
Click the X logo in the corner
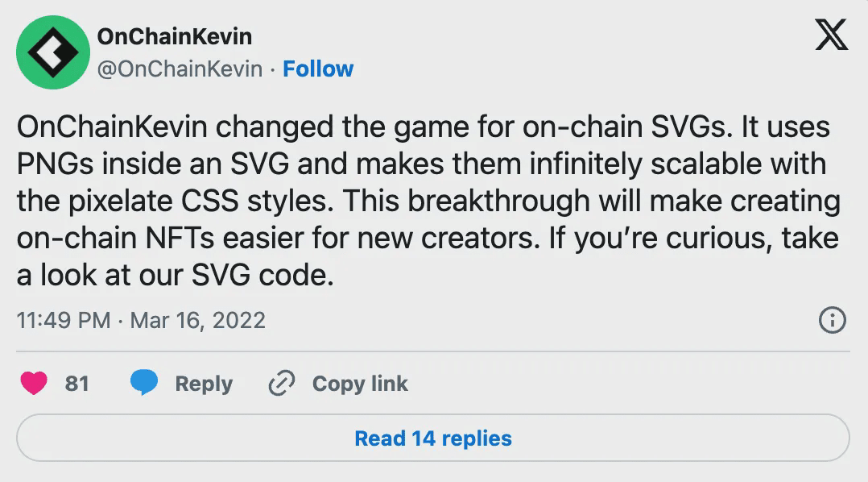831,35
